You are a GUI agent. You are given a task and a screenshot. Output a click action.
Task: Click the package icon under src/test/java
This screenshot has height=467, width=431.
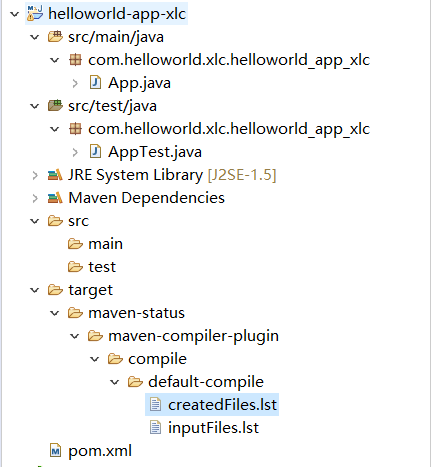(x=75, y=129)
